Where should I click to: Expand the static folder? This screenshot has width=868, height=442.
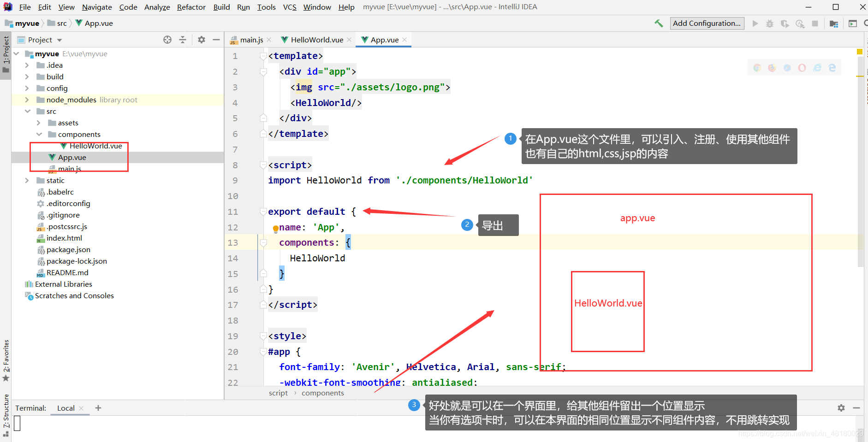(27, 180)
